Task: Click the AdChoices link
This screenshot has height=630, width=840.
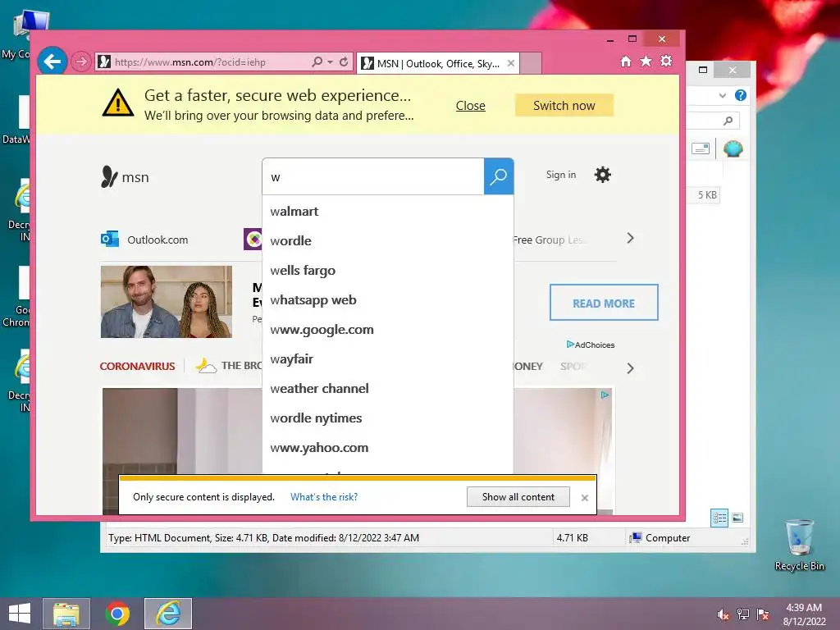Action: [x=591, y=345]
